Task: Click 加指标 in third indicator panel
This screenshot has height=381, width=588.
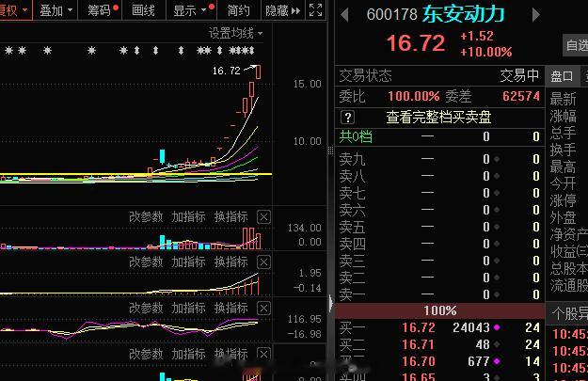Action: [188, 308]
